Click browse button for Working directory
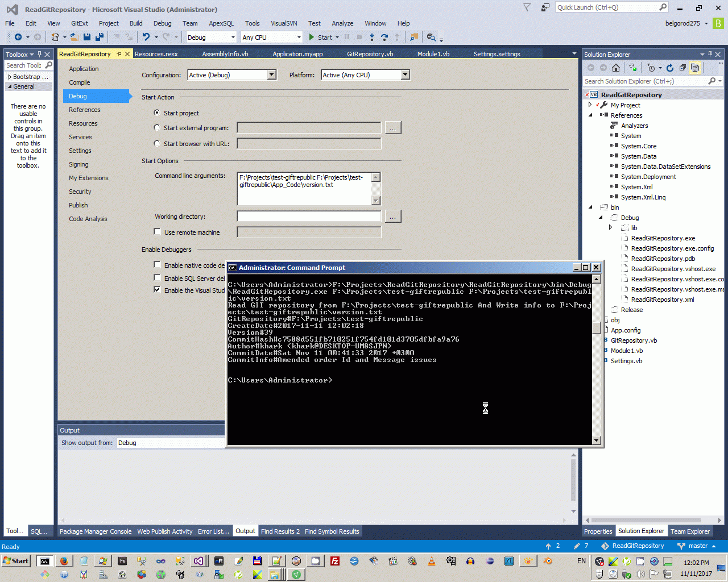The width and height of the screenshot is (728, 582). click(393, 217)
